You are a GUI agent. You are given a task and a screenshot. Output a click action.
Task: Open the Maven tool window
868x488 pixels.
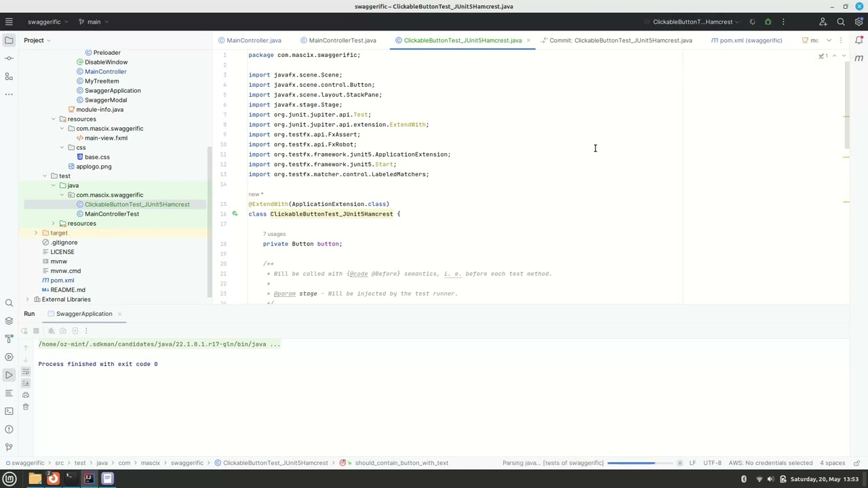pos(859,58)
